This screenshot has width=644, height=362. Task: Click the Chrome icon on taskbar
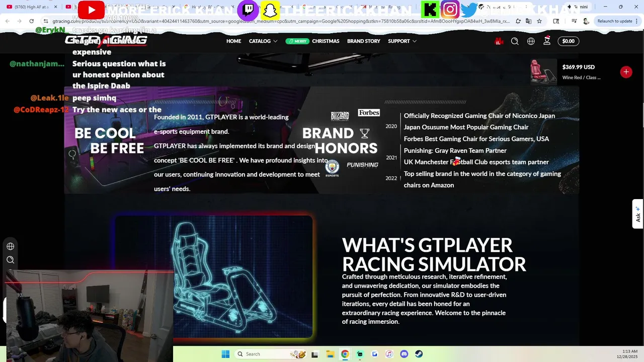click(x=345, y=354)
